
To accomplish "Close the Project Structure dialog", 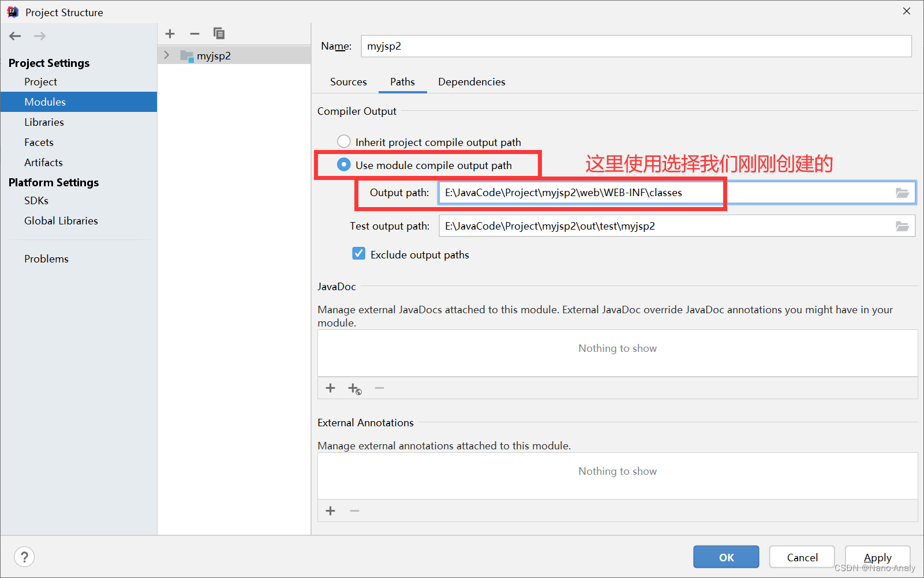I will point(907,12).
